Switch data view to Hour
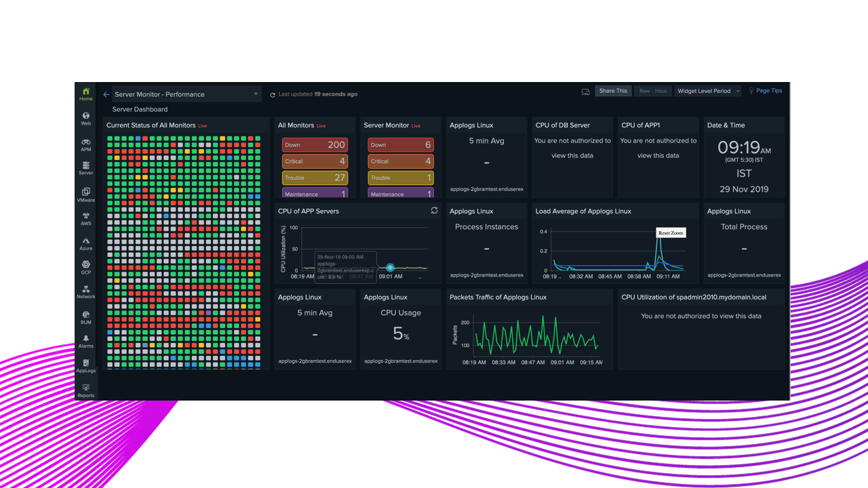 (660, 91)
